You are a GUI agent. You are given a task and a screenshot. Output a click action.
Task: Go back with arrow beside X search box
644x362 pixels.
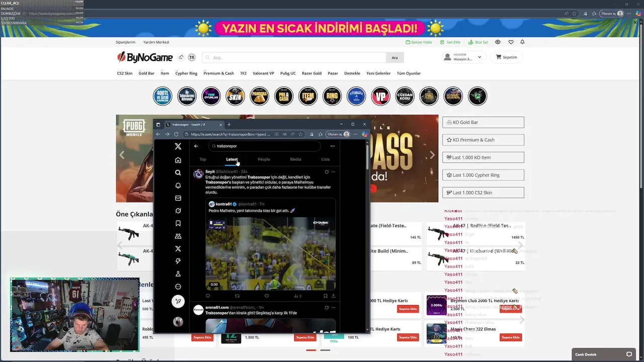click(x=196, y=146)
